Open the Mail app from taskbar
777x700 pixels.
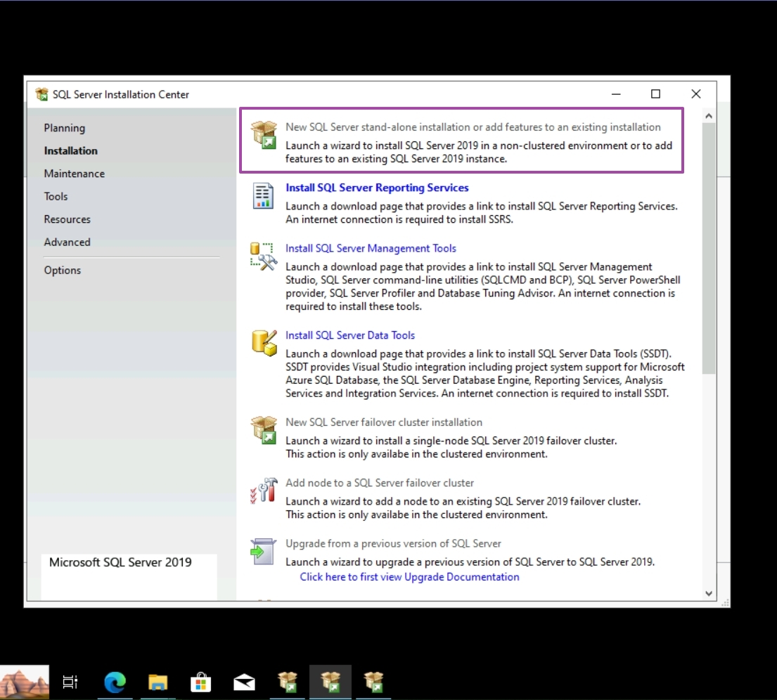point(244,682)
